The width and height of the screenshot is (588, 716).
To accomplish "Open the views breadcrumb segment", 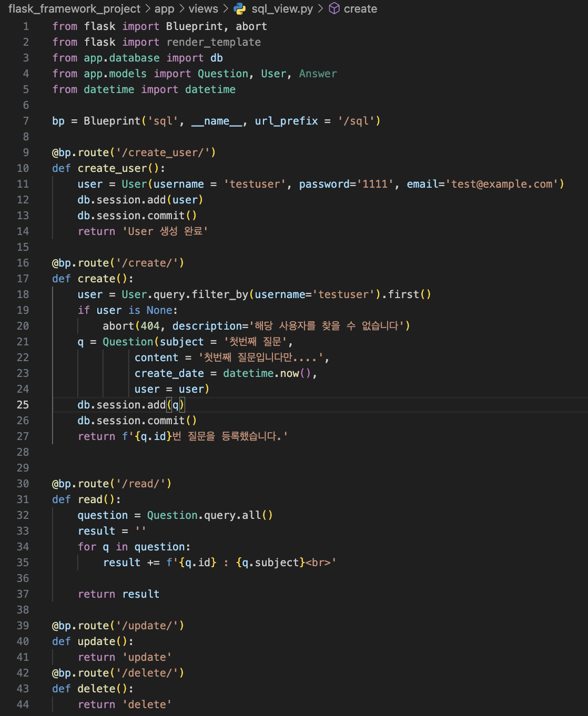I will point(203,9).
